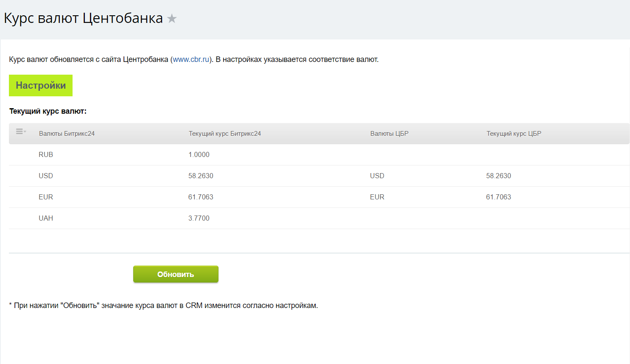Click USD in the Валюты Битрикс24 column
This screenshot has height=364, width=630.
coord(46,176)
